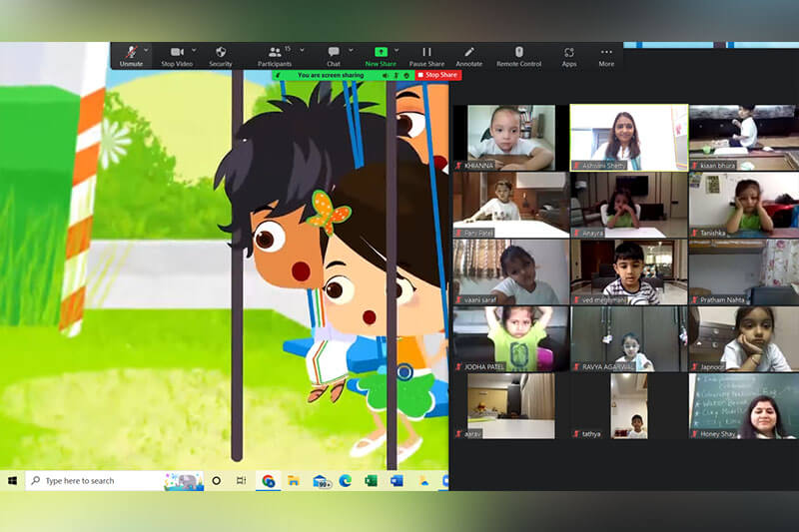
Task: Pause the current screen share
Action: tap(427, 56)
